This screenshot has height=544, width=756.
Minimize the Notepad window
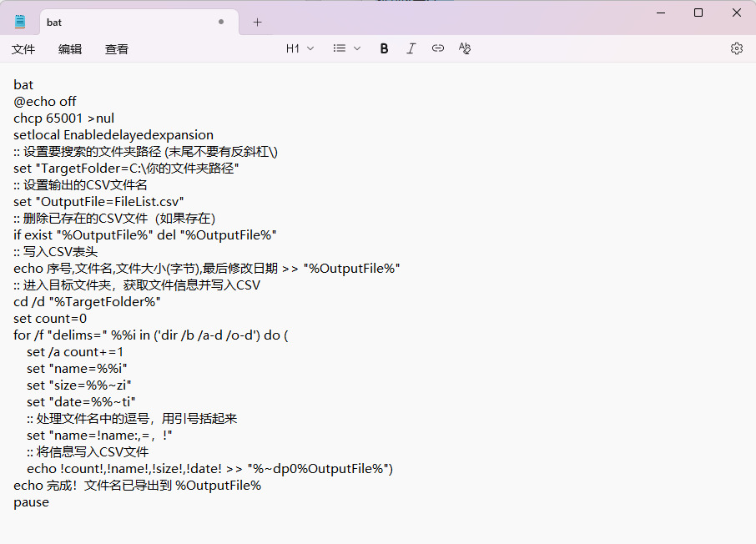660,13
